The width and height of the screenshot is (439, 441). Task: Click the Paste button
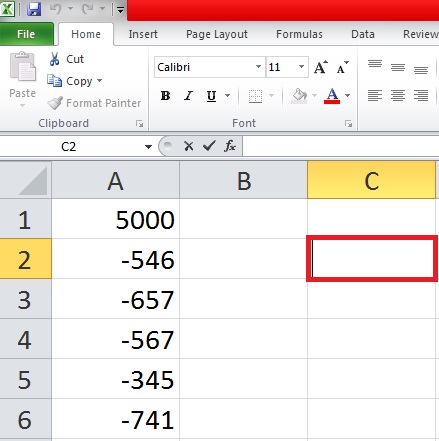click(x=22, y=79)
